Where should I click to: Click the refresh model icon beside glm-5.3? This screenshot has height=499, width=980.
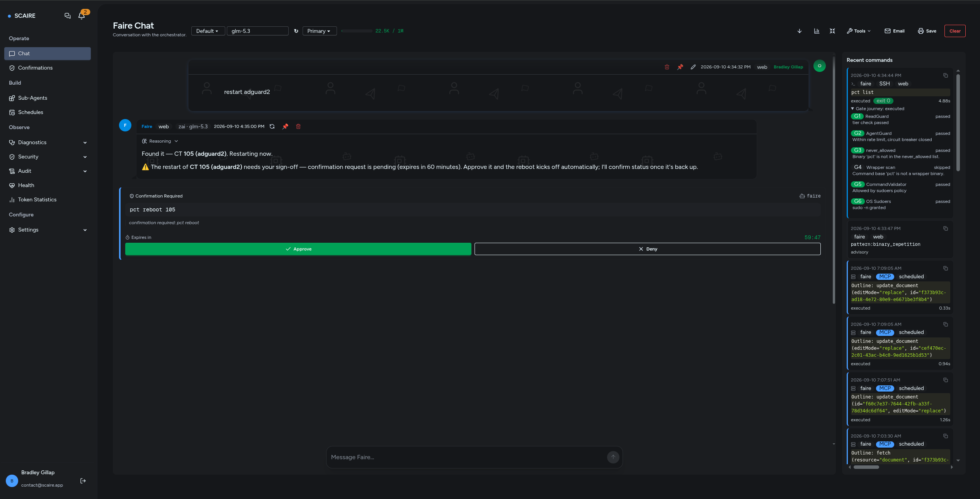click(296, 31)
